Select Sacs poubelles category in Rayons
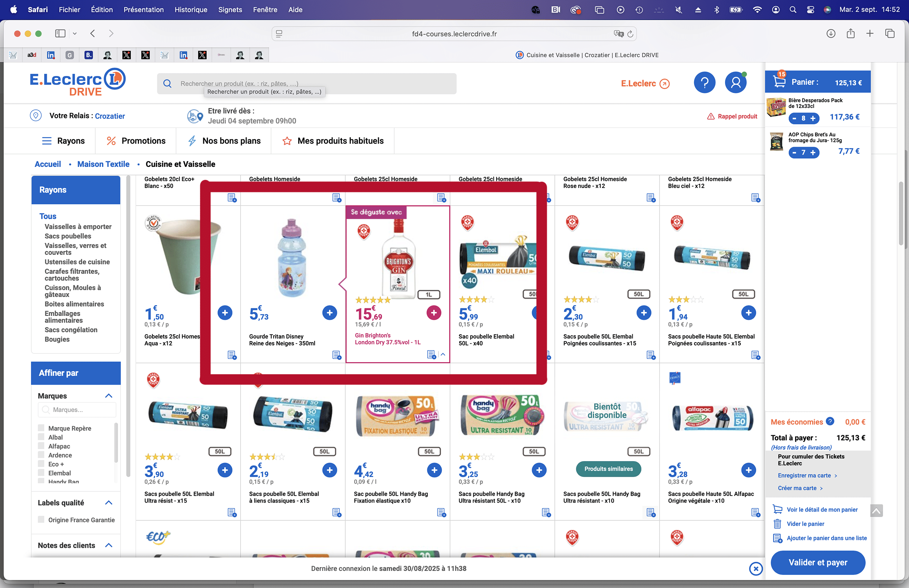This screenshot has width=909, height=588. 68,236
